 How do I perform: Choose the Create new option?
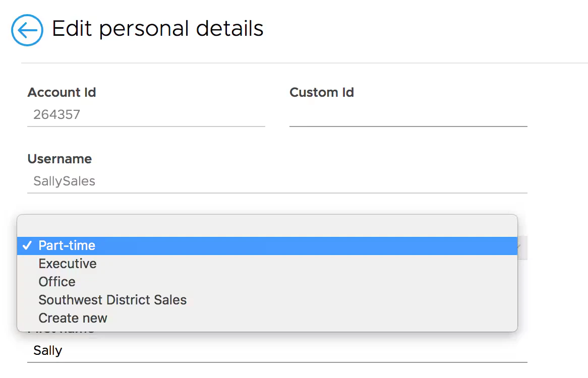tap(73, 318)
